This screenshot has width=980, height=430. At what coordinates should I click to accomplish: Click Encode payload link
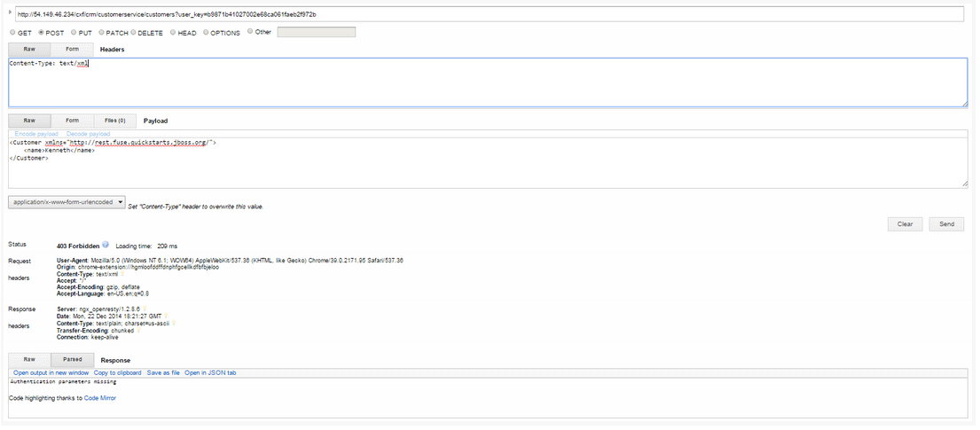coord(37,134)
